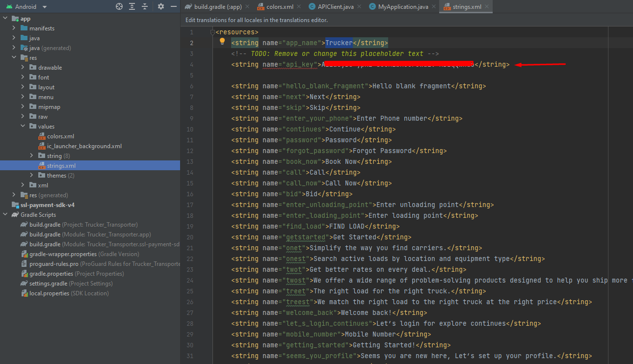This screenshot has height=364, width=633.
Task: Open local.properties file in tree
Action: (x=49, y=293)
